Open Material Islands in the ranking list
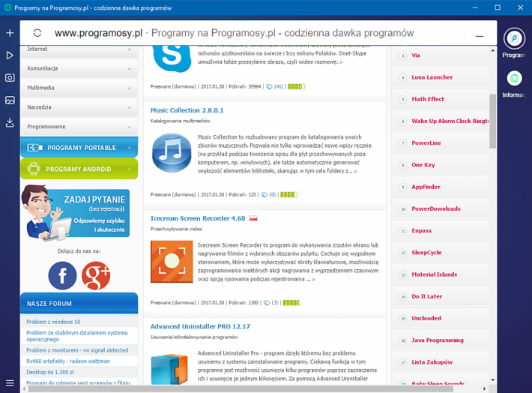532x393 pixels. 435,274
